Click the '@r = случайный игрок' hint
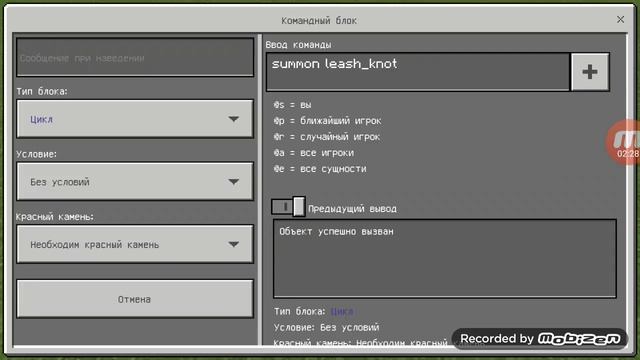Viewport: 640px width, 360px height. coord(327,137)
